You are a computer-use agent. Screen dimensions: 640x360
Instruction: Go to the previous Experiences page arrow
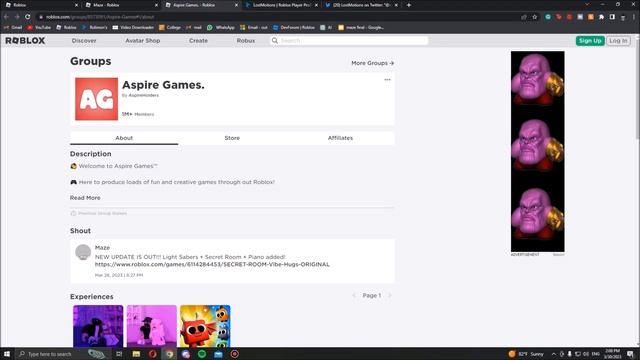tap(354, 296)
